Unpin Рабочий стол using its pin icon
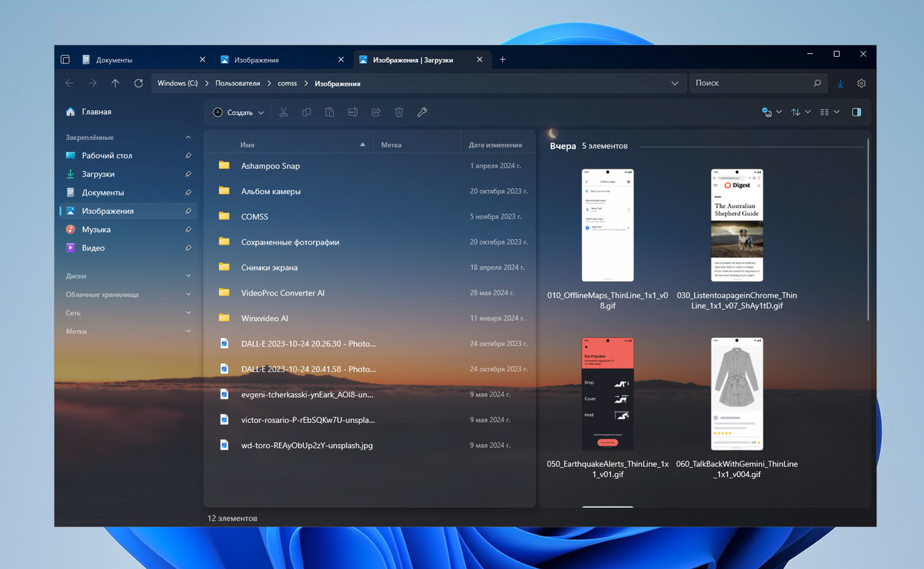Image resolution: width=924 pixels, height=569 pixels. point(188,155)
